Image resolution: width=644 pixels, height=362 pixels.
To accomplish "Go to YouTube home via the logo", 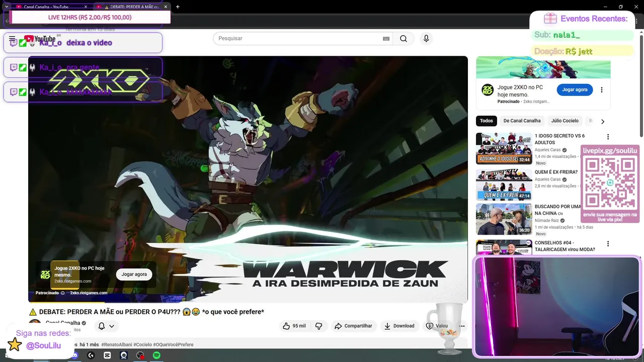I will tap(40, 39).
